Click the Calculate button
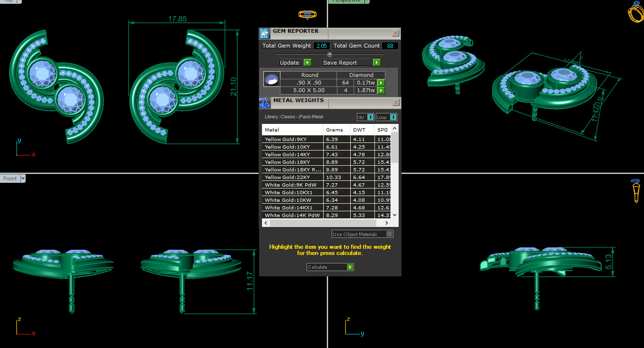This screenshot has height=348, width=644. [x=330, y=267]
